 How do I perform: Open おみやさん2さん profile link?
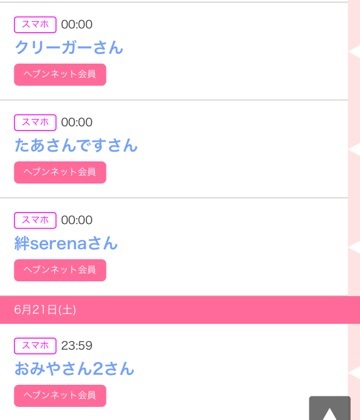pos(74,369)
